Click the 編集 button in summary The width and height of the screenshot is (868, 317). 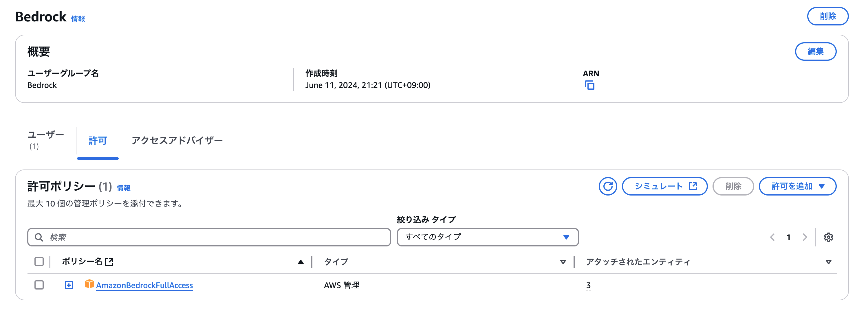815,51
